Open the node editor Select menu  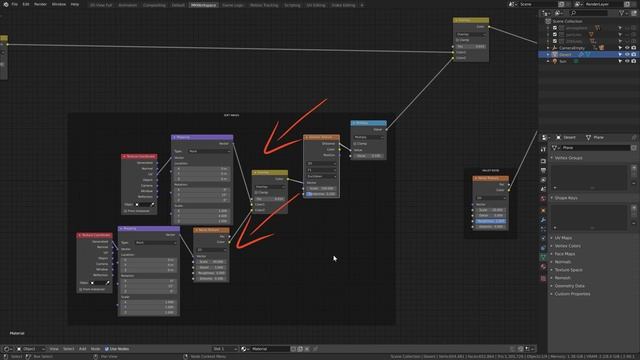69,349
